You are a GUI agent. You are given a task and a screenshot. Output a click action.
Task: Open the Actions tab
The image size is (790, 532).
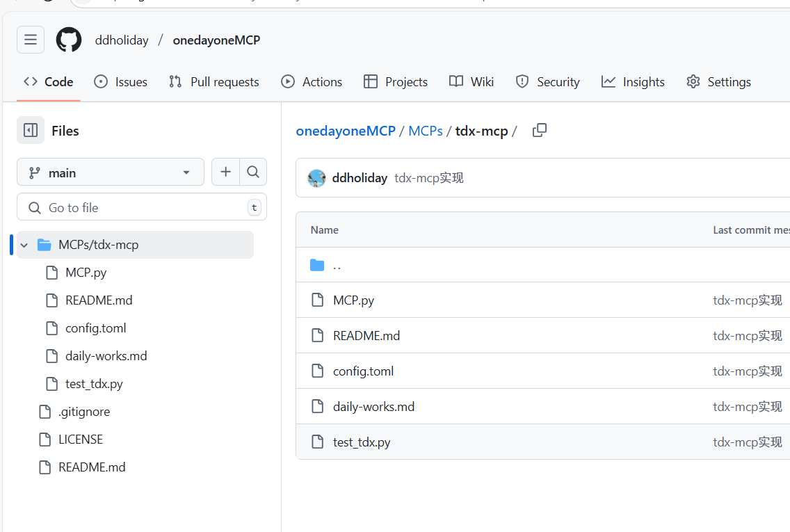point(312,81)
